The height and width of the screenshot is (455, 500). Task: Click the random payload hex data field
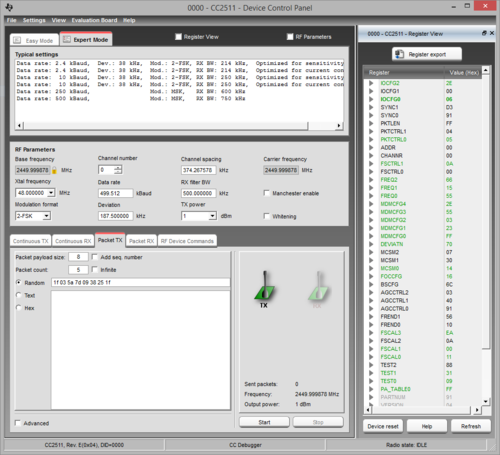point(140,282)
